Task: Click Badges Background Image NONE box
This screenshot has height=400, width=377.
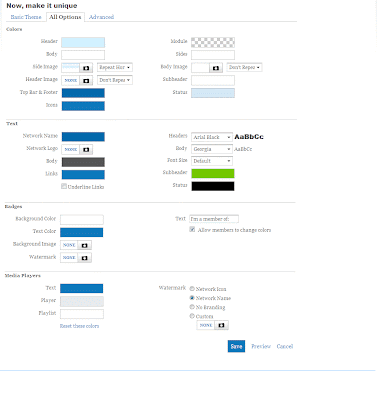Action: click(69, 245)
